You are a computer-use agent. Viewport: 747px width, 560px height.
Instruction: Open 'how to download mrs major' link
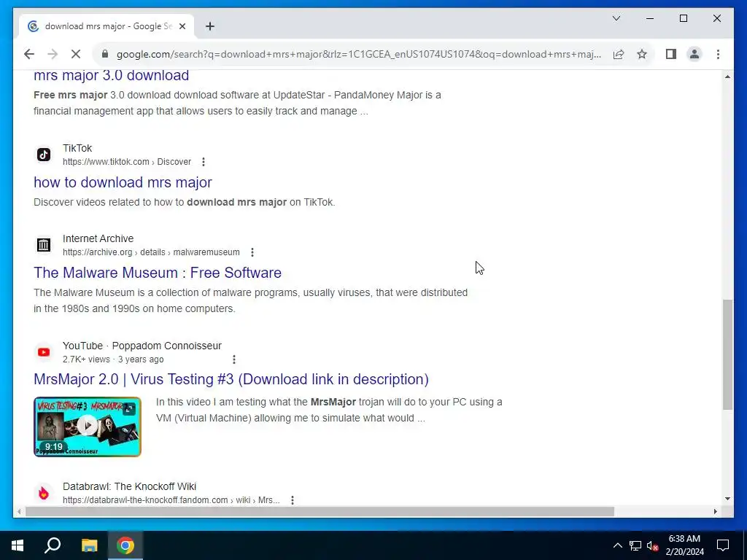[x=123, y=182]
